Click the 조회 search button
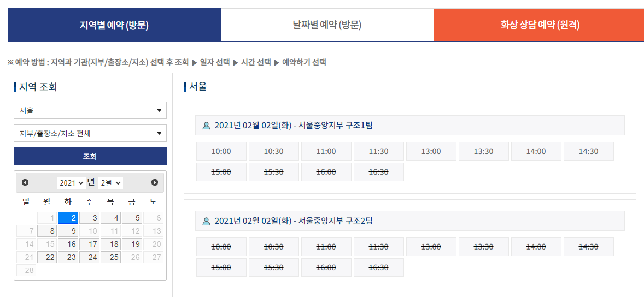The image size is (644, 297). click(90, 156)
